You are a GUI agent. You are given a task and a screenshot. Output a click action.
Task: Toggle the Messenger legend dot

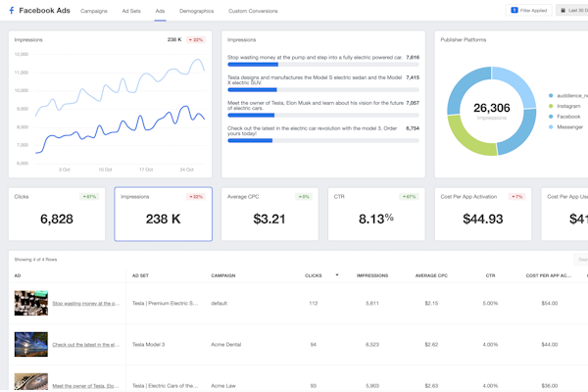(x=551, y=127)
